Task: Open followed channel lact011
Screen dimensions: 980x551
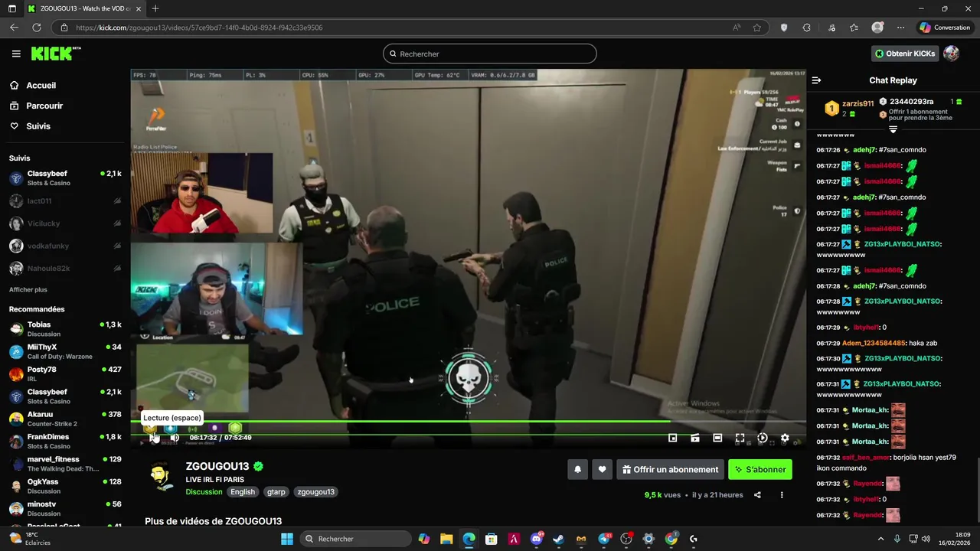Action: pyautogui.click(x=65, y=201)
